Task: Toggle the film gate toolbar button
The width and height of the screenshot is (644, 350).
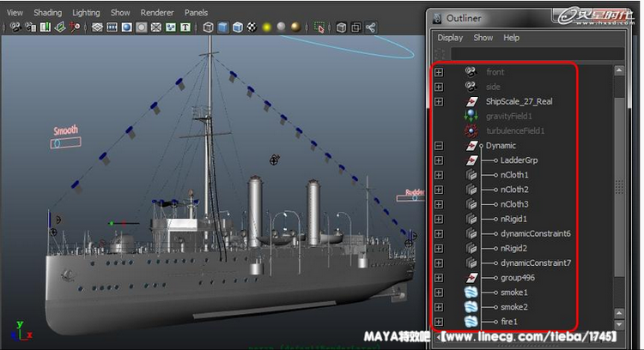Action: tap(112, 27)
